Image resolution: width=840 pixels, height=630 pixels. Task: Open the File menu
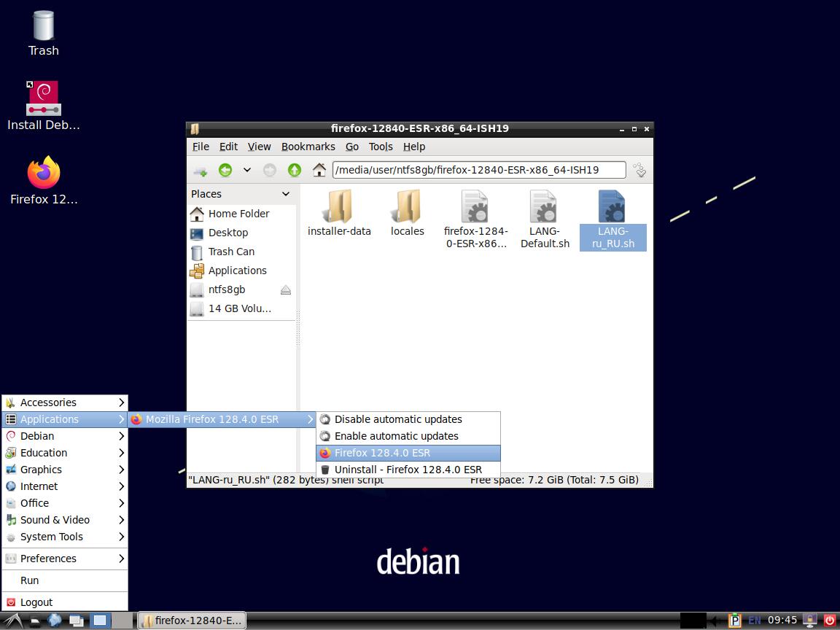tap(201, 147)
